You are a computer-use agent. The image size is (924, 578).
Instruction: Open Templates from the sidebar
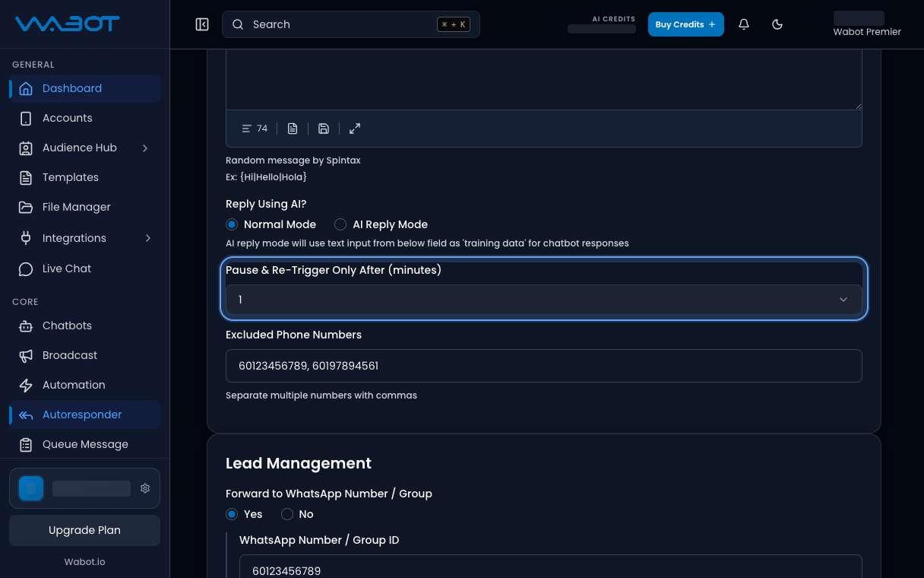(84, 177)
